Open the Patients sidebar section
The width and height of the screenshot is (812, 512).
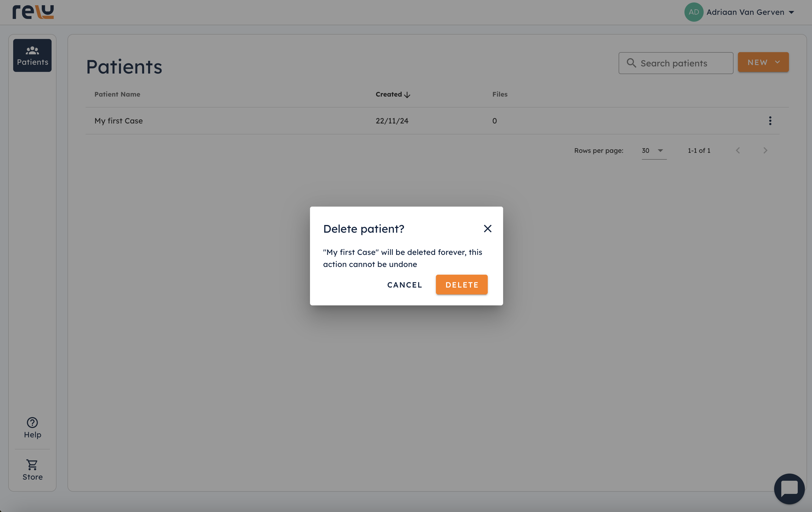coord(32,55)
